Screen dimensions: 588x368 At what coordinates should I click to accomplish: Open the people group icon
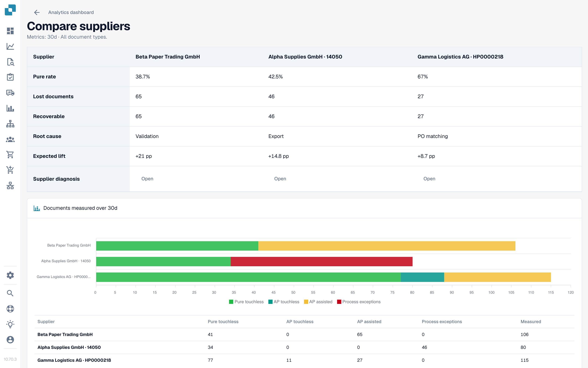point(10,139)
